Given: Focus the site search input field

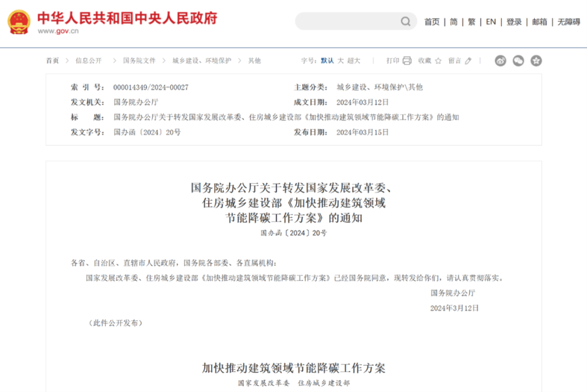Looking at the screenshot, I should [x=348, y=22].
